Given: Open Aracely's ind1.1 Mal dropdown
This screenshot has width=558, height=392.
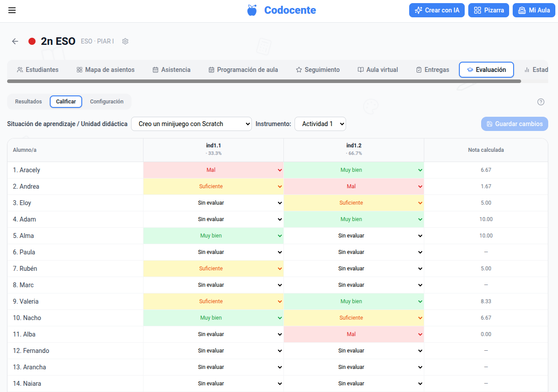Looking at the screenshot, I should pos(213,170).
